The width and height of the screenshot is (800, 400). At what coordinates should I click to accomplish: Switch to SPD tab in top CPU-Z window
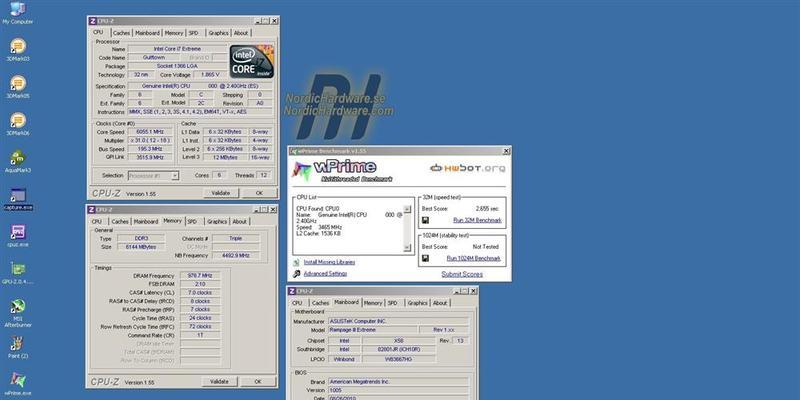pos(193,33)
